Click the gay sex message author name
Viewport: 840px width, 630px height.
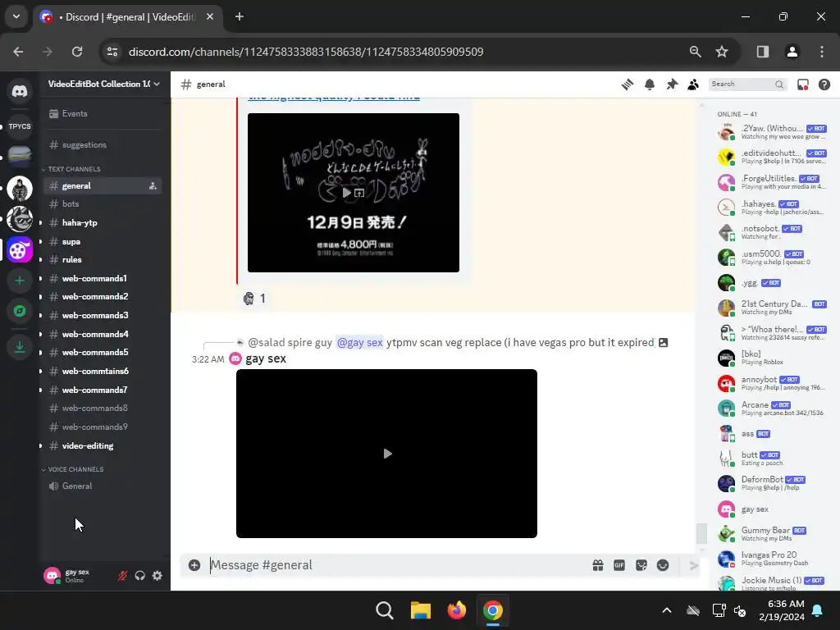(266, 359)
